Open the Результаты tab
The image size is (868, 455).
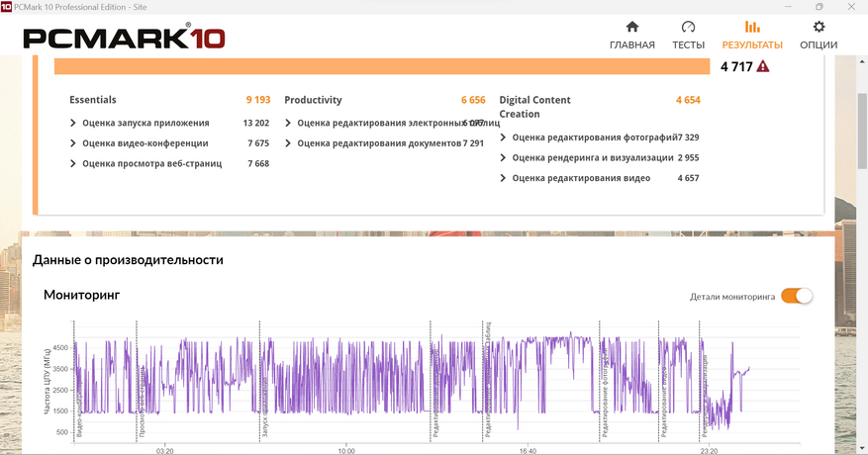[x=752, y=36]
